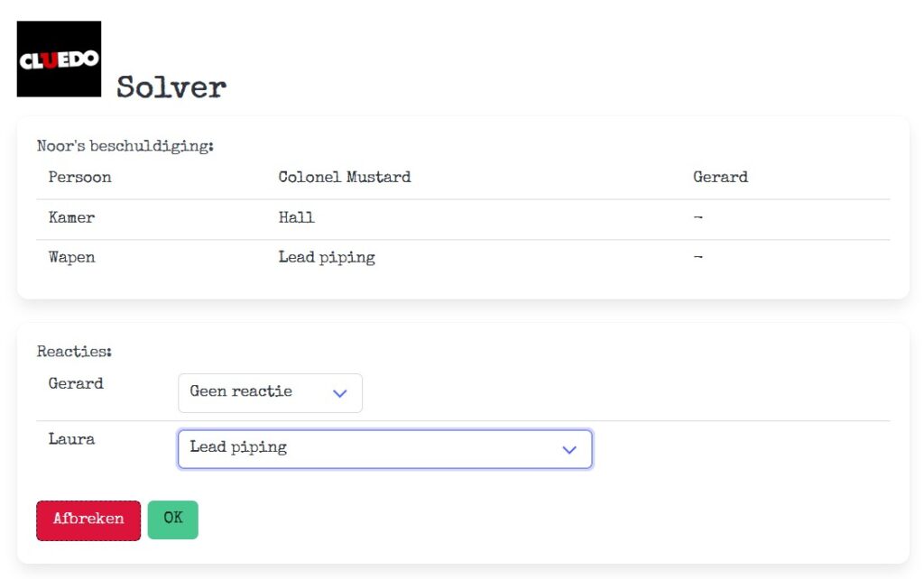Select the Persoon row label

(x=79, y=177)
